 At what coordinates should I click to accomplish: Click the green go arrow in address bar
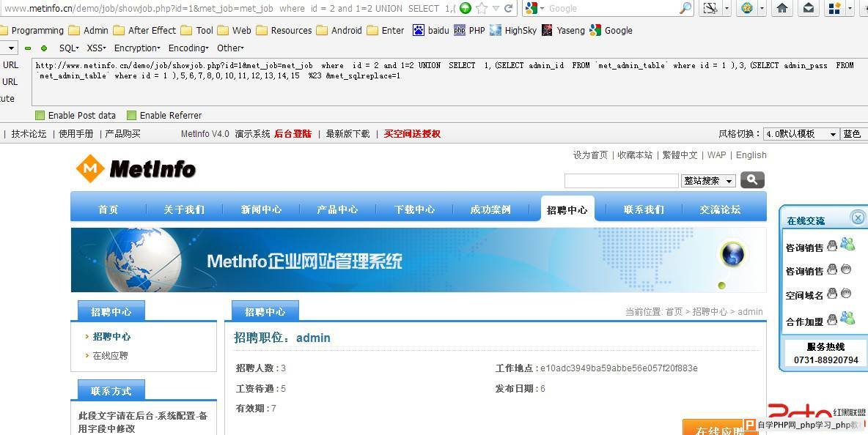pyautogui.click(x=466, y=8)
